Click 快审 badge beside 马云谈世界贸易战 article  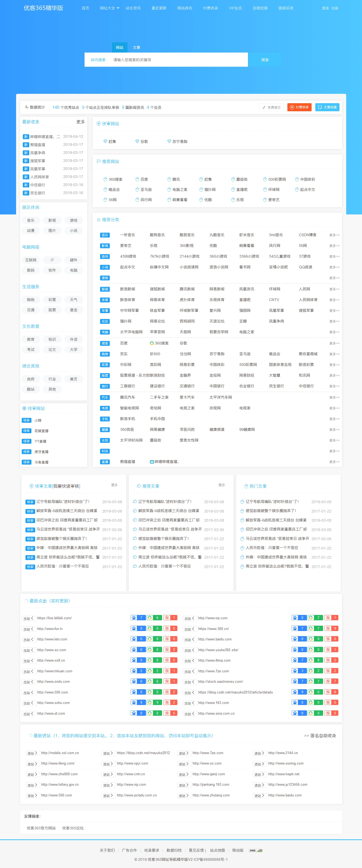coord(30,530)
